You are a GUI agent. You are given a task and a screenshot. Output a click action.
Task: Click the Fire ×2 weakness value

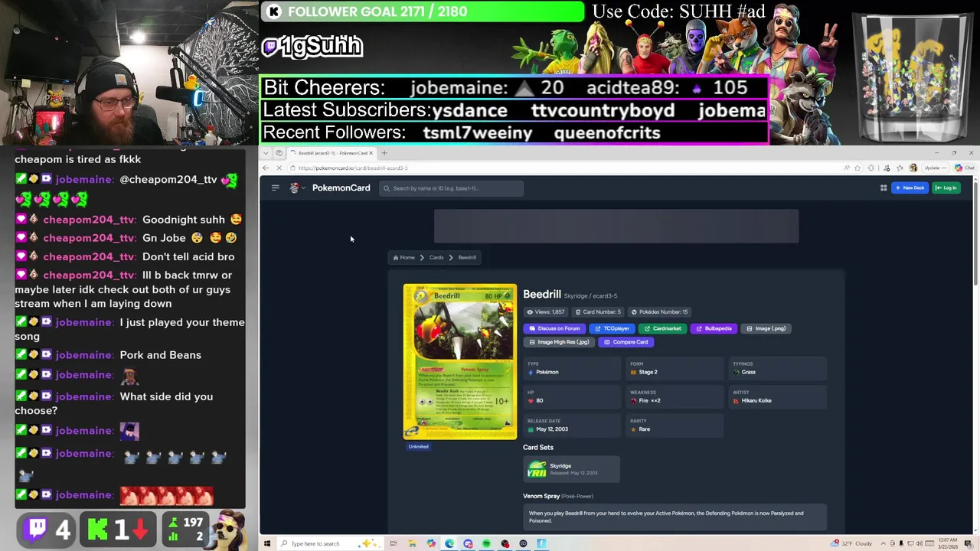(x=649, y=401)
